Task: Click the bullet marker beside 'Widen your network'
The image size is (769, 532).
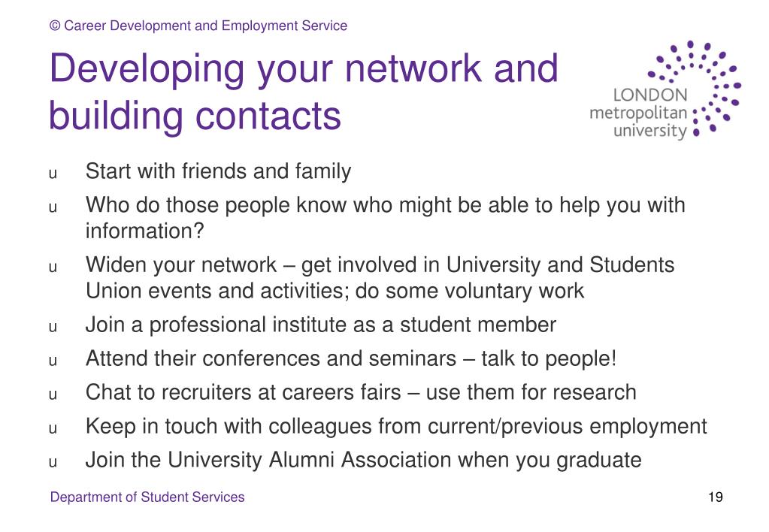Action: (x=53, y=268)
